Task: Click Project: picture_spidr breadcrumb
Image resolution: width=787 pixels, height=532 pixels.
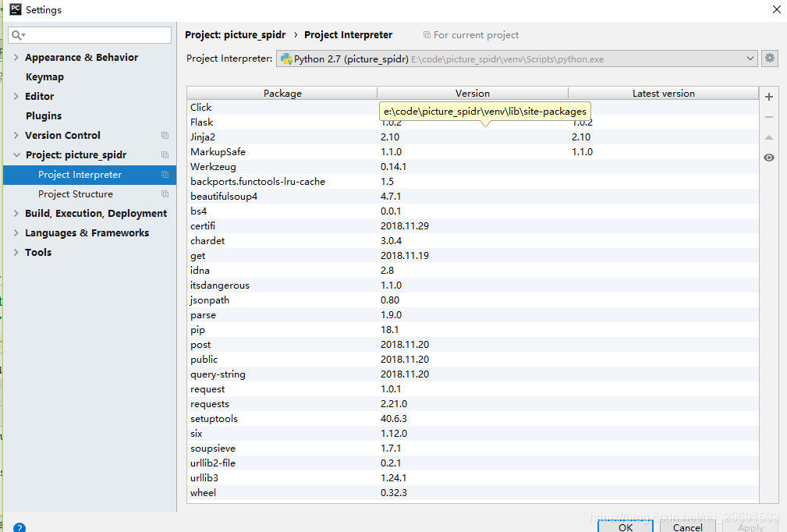Action: (x=235, y=34)
